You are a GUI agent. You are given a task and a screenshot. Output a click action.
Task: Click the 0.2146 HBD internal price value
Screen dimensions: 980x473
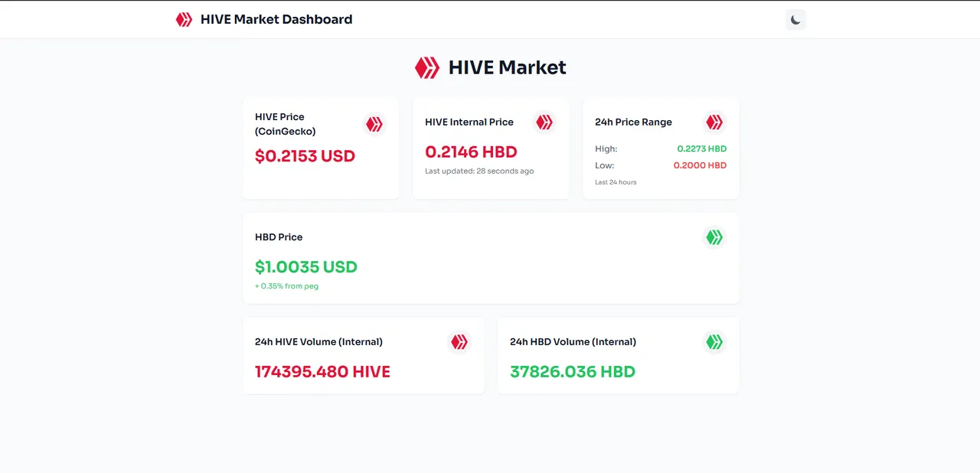[x=471, y=152]
